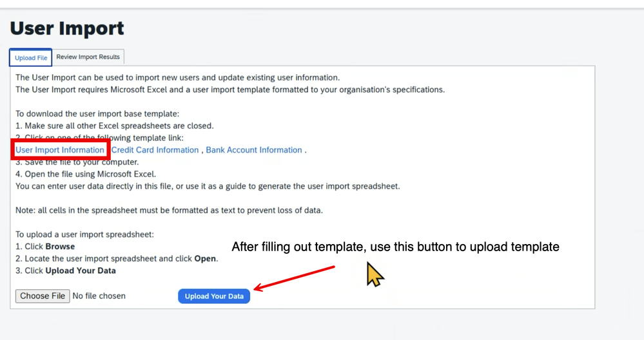The width and height of the screenshot is (644, 340).
Task: Open the Credit Card Information template link
Action: (155, 150)
